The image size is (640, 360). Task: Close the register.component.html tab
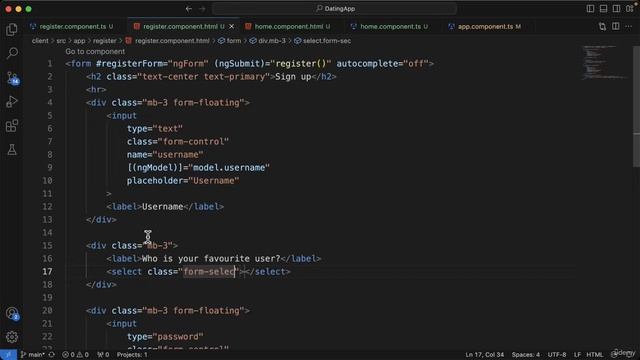[x=231, y=27]
